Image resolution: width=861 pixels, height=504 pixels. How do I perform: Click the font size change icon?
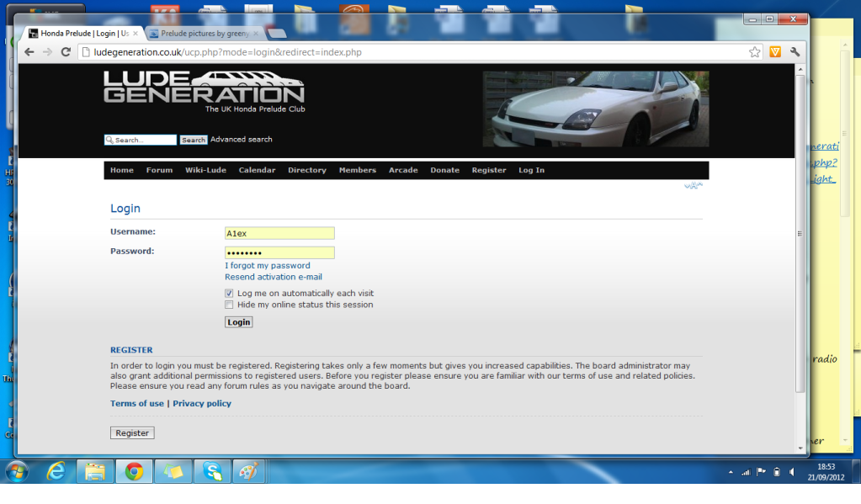point(693,186)
